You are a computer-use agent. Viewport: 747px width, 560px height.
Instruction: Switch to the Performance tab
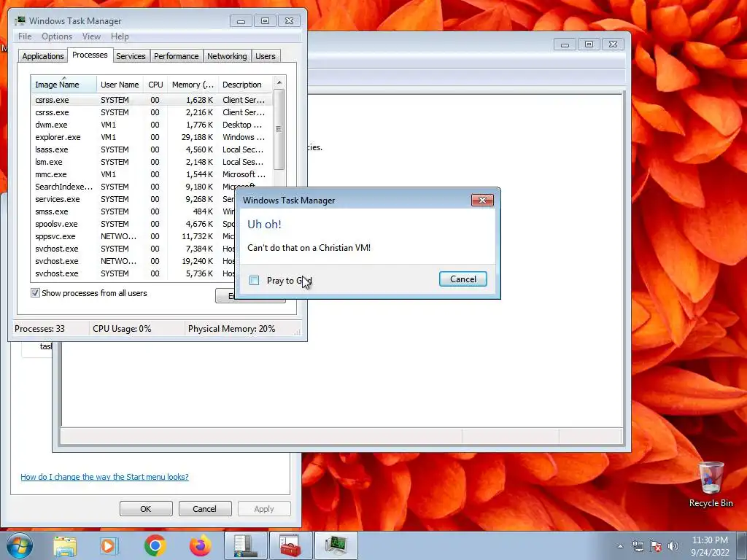[x=177, y=56]
